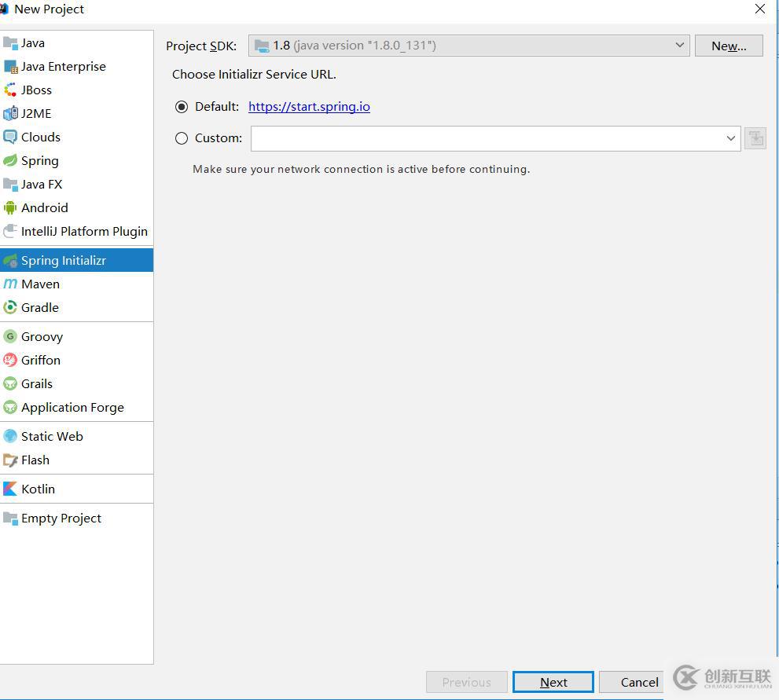Click the Clouds speech bubble icon
Viewport: 779px width, 700px height.
point(10,137)
